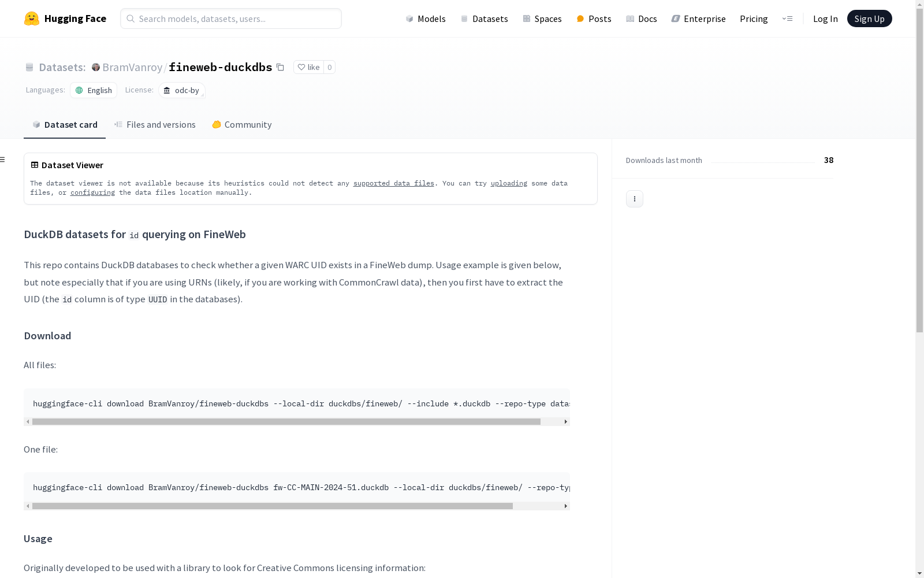Viewport: 924px width, 578px height.
Task: Open the BramVanroy profile link
Action: [x=132, y=67]
